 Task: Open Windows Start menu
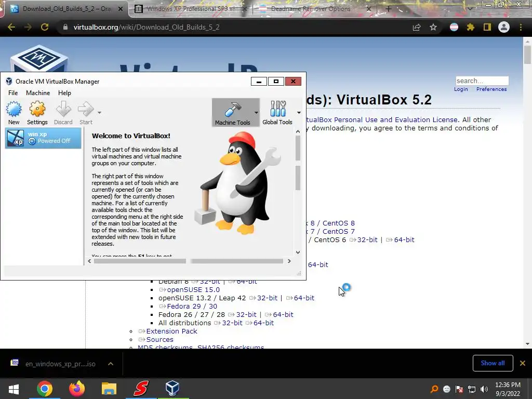pos(14,389)
